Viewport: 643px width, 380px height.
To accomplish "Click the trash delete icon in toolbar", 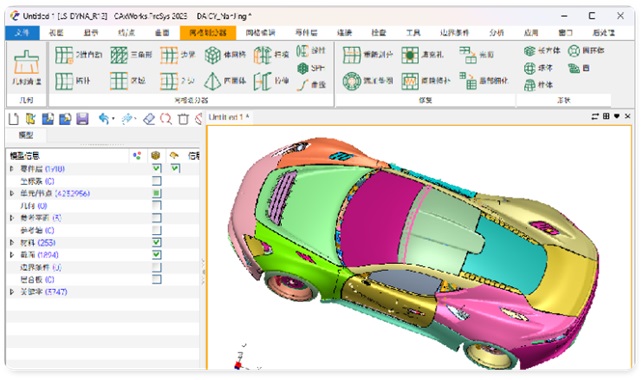I will 183,119.
